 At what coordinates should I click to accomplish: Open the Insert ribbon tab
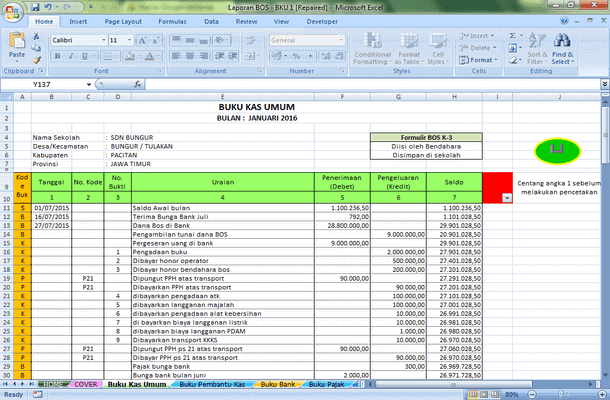tap(78, 21)
